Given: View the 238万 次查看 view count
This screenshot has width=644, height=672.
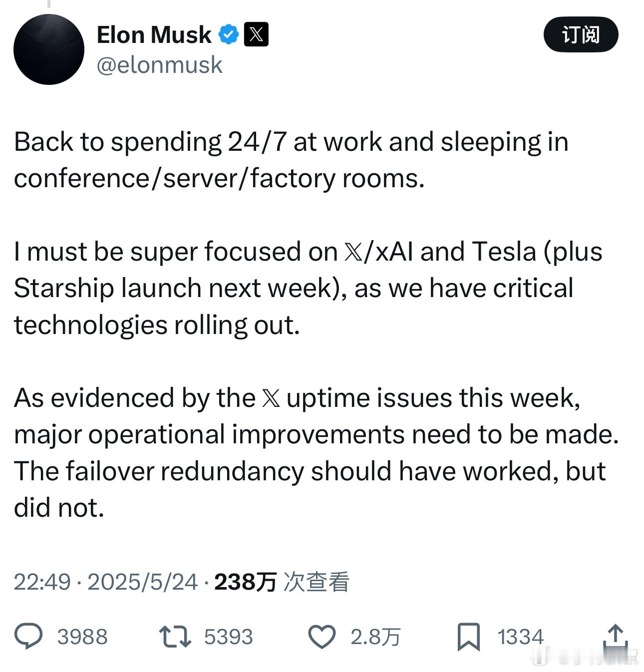Looking at the screenshot, I should pos(282,582).
